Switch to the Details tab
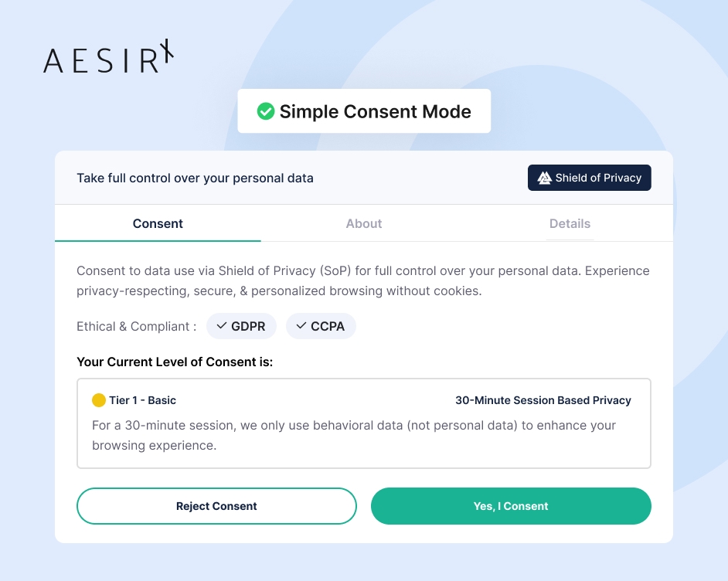This screenshot has height=581, width=728. (570, 224)
